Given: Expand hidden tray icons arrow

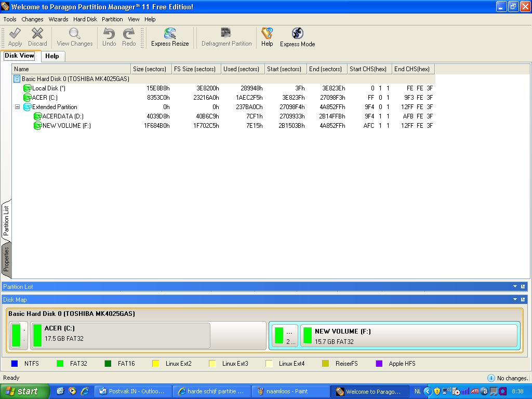Looking at the screenshot, I should (428, 392).
